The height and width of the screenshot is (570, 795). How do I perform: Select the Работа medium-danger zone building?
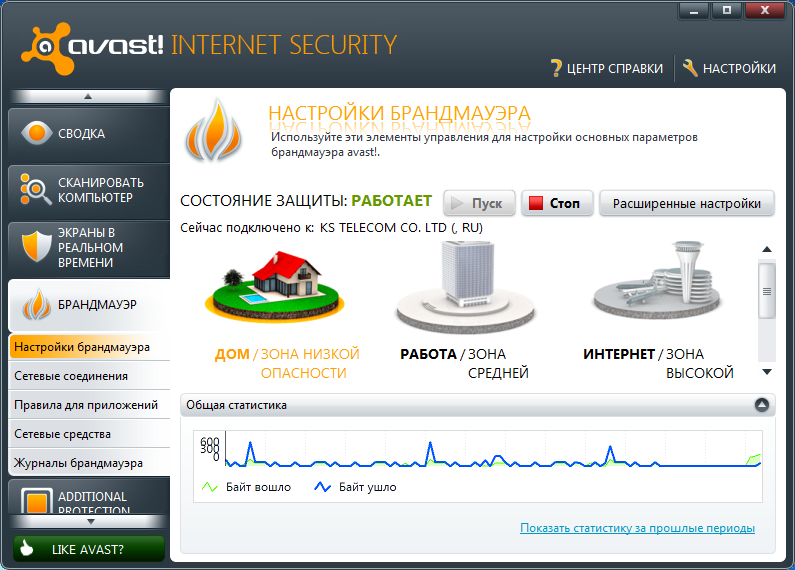(465, 287)
